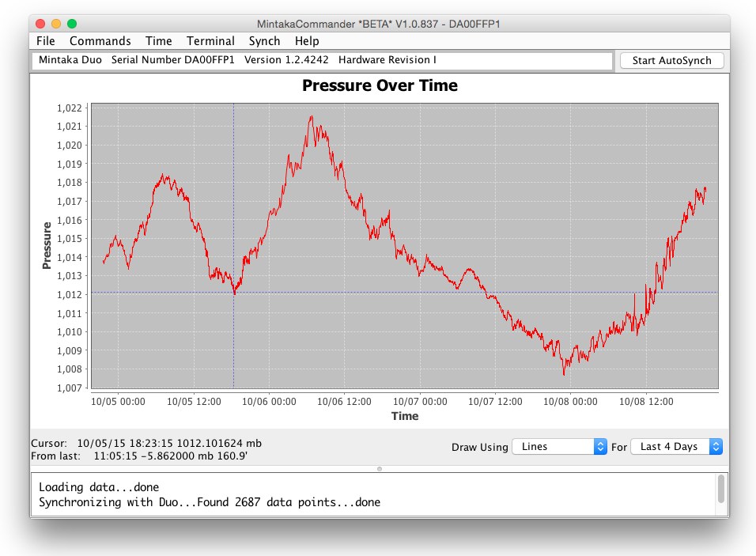Expand the Draw Using Lines dropdown
756x556 pixels.
(x=559, y=447)
